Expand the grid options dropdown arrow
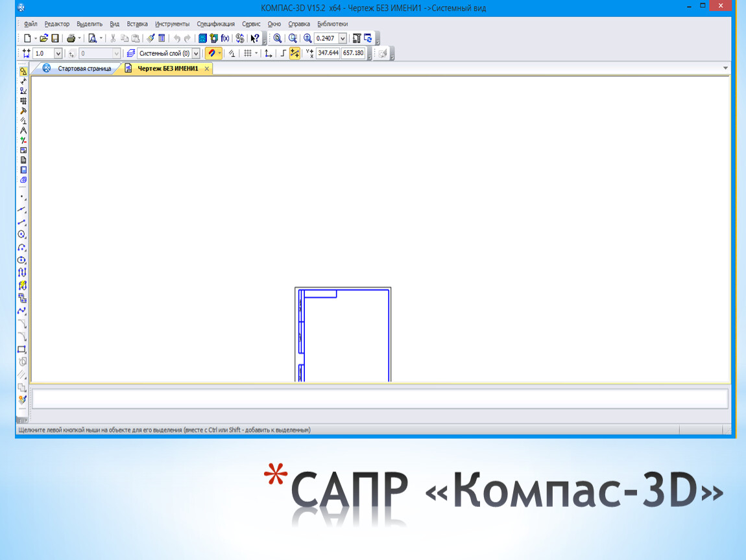Image resolution: width=746 pixels, height=560 pixels. pyautogui.click(x=256, y=53)
